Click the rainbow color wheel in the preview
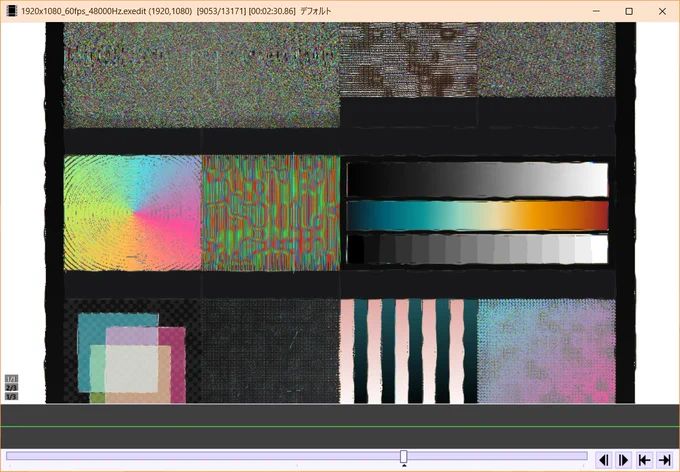 pos(133,213)
